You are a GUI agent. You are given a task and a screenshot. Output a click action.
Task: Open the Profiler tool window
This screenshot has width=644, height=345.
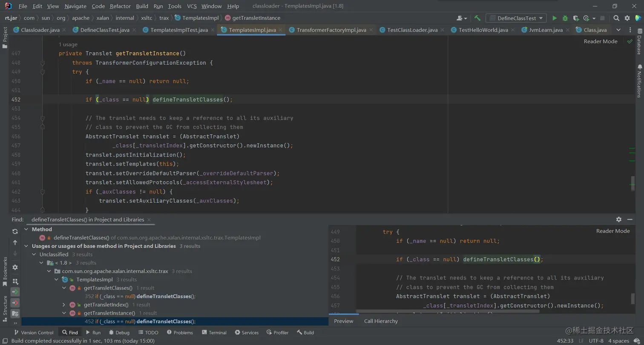pos(277,333)
